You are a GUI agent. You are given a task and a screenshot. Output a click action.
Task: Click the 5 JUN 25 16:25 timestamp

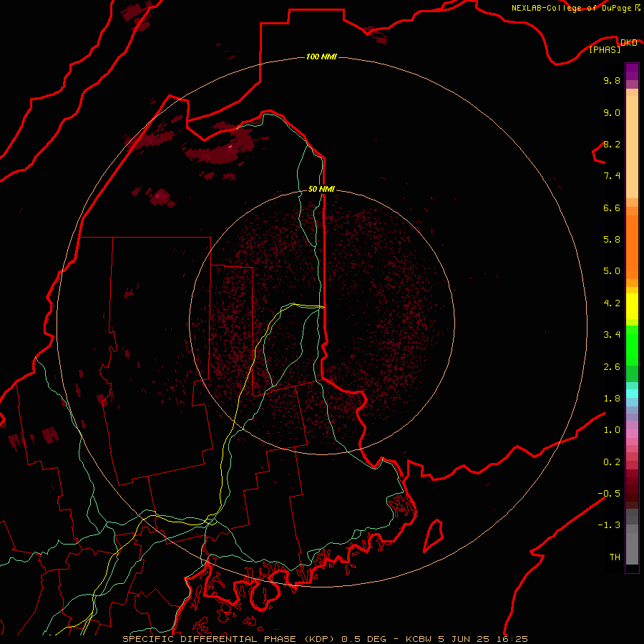coord(483,639)
